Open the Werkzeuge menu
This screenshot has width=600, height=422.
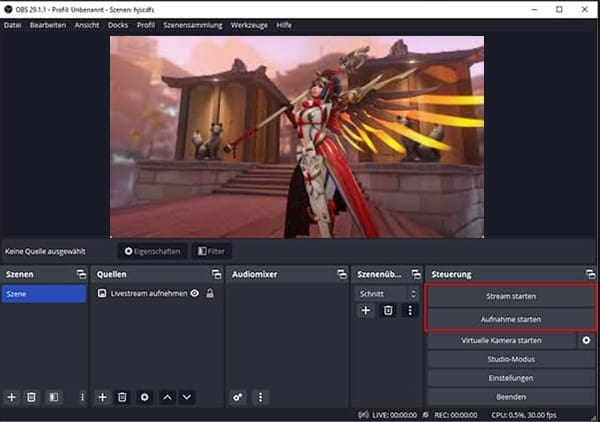249,25
